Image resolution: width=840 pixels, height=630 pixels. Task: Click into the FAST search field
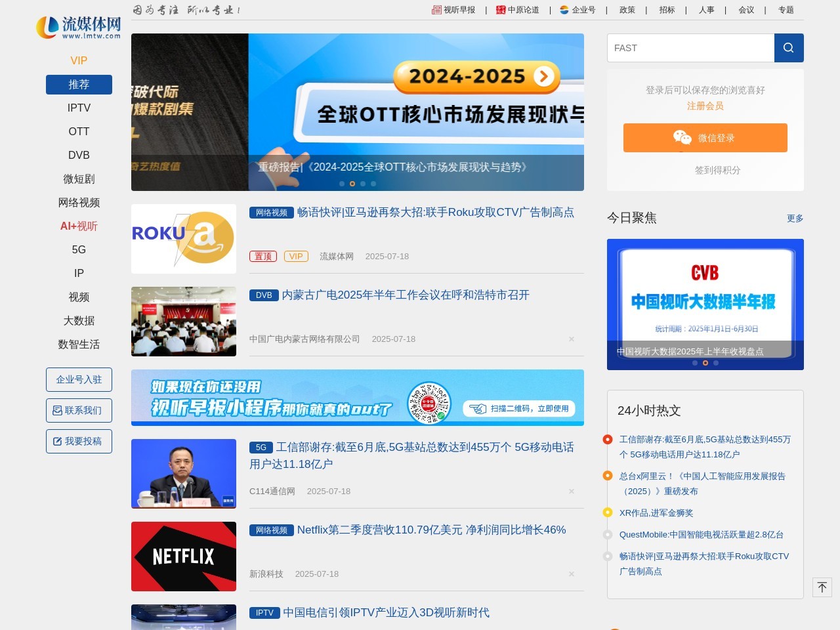pyautogui.click(x=690, y=48)
